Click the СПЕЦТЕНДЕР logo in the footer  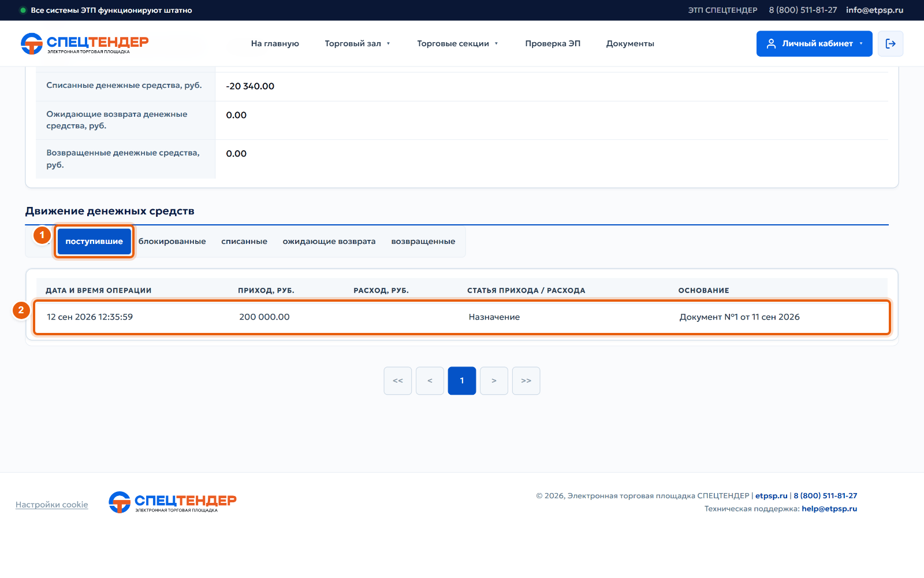tap(173, 502)
